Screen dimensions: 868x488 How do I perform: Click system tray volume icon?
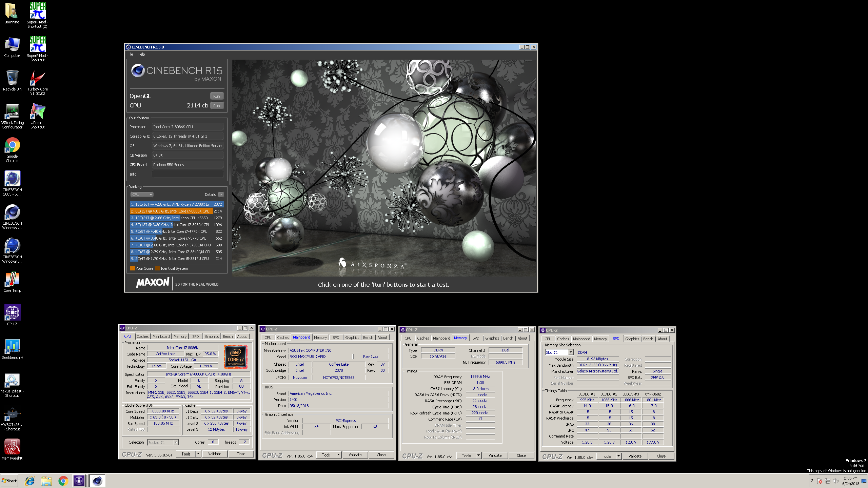click(x=836, y=481)
